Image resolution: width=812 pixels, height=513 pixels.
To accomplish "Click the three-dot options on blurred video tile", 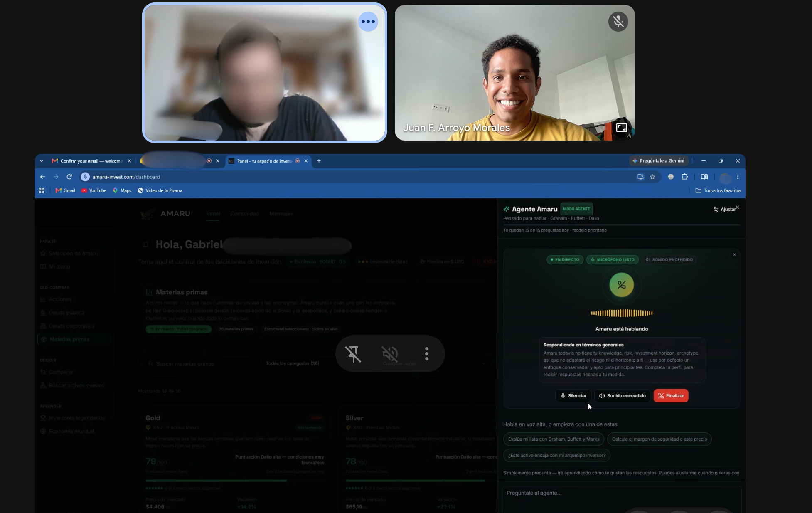I will pyautogui.click(x=368, y=22).
